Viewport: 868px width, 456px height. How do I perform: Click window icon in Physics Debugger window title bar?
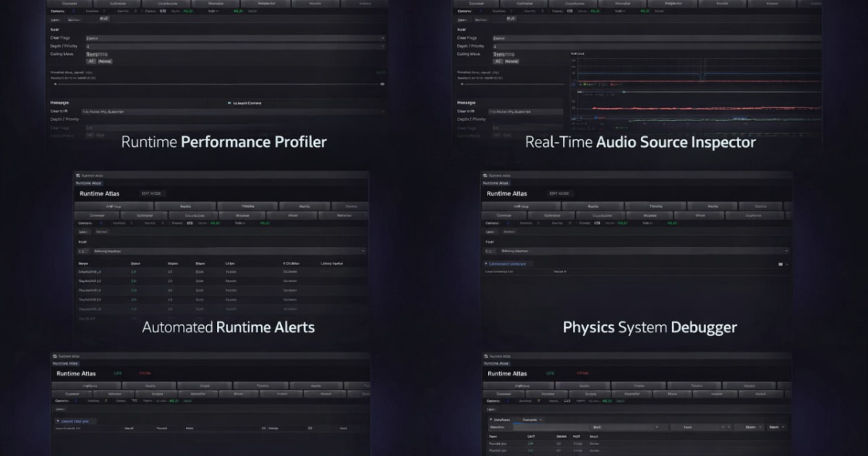click(485, 176)
